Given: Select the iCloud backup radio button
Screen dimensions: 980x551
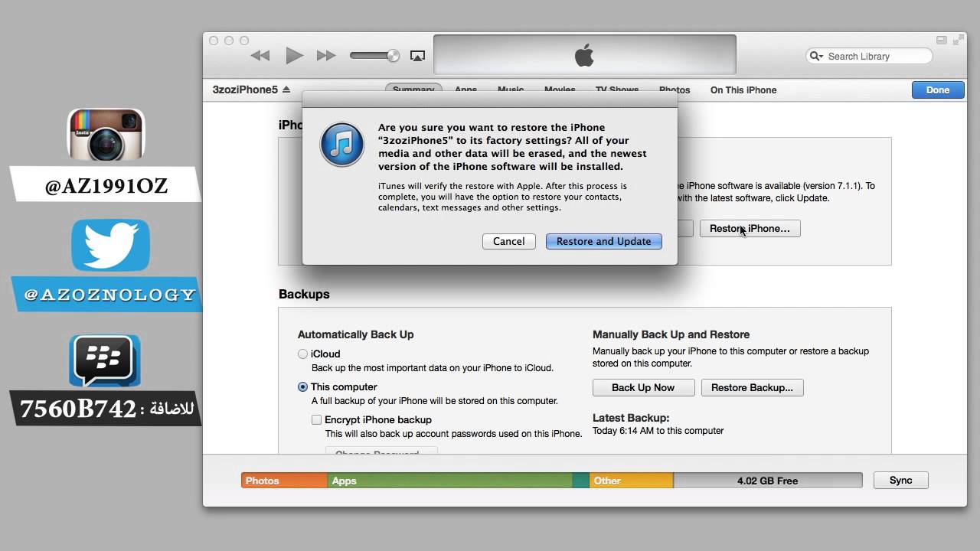Looking at the screenshot, I should point(303,354).
